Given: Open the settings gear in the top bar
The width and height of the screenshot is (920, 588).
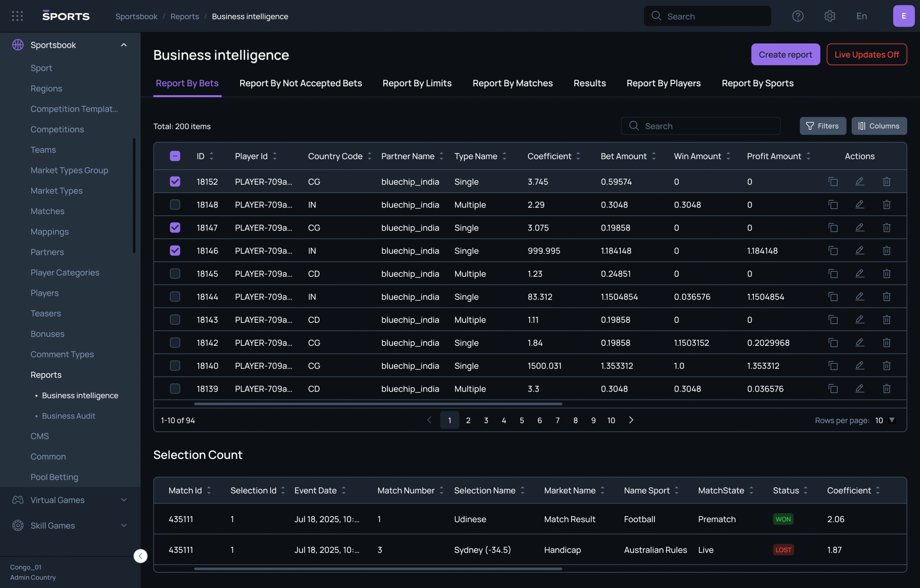Looking at the screenshot, I should 829,16.
